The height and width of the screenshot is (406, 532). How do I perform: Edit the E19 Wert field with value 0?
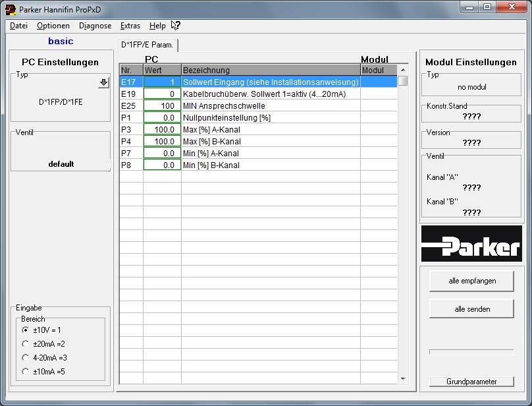tap(162, 94)
